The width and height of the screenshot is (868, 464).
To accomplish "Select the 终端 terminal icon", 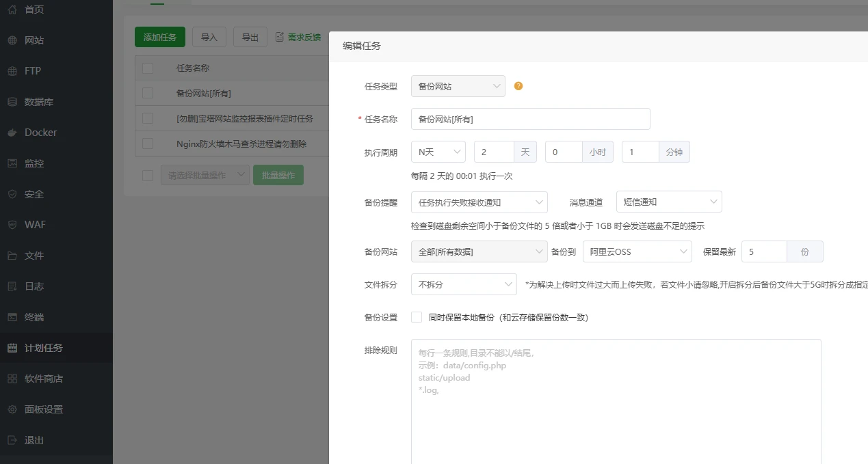I will pyautogui.click(x=12, y=317).
